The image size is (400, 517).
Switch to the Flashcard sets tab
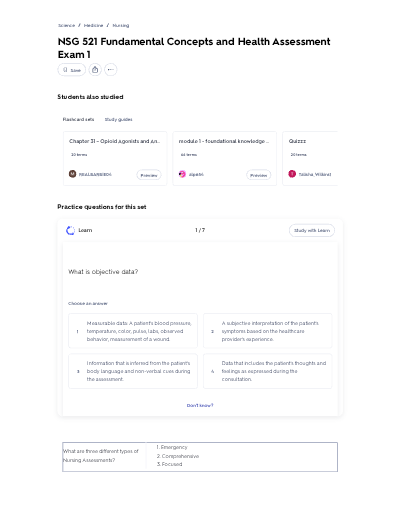tap(78, 119)
